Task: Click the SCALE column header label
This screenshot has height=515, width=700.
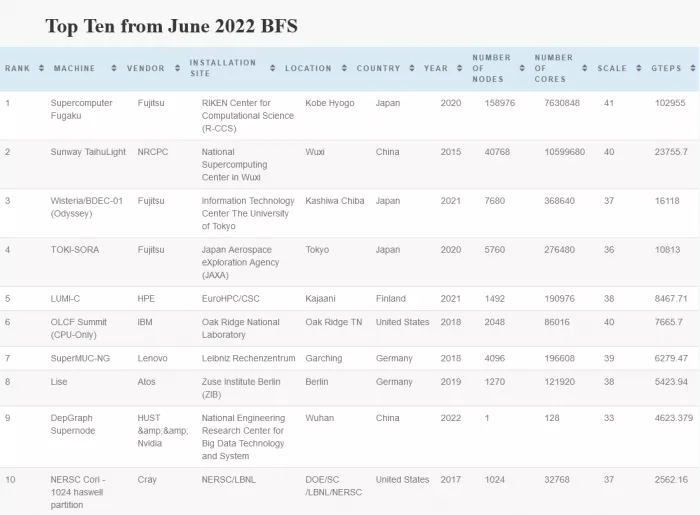Action: [x=612, y=68]
